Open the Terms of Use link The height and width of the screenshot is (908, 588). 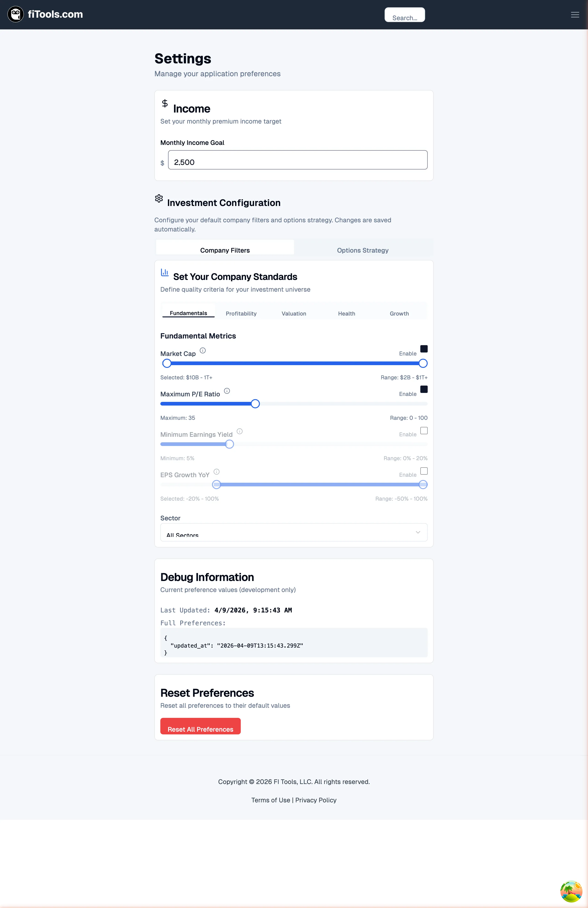coord(271,800)
